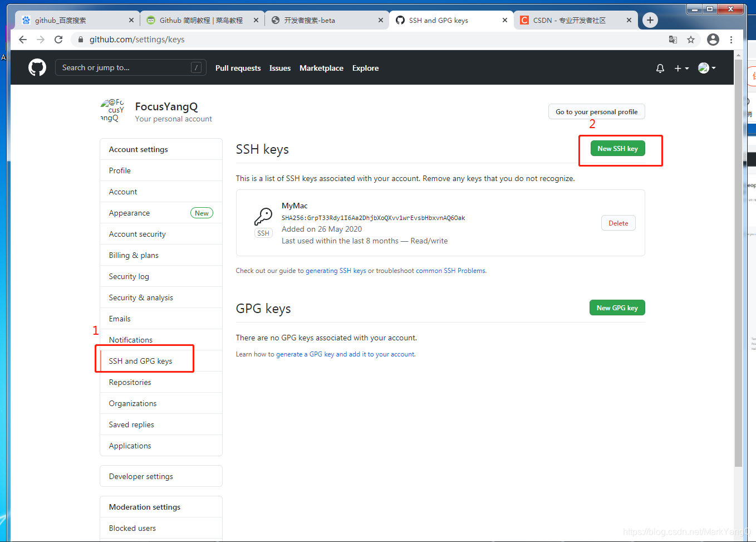Open generating SSH keys guide link

336,271
